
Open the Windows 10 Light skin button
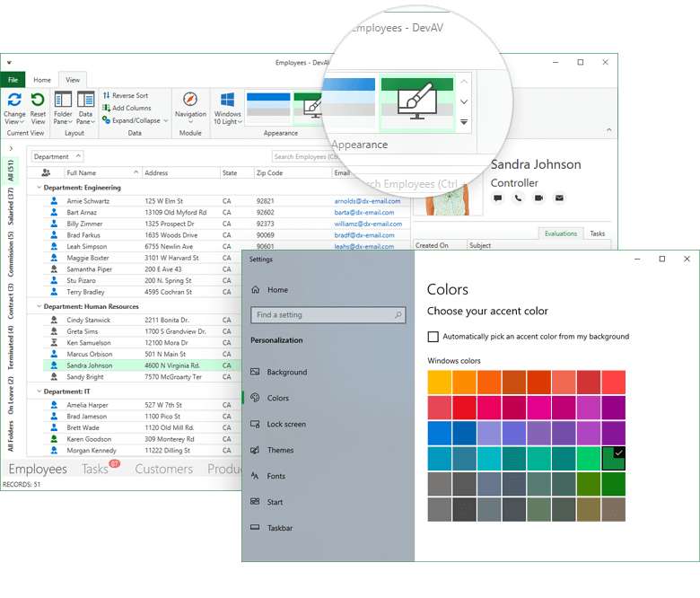click(x=228, y=108)
